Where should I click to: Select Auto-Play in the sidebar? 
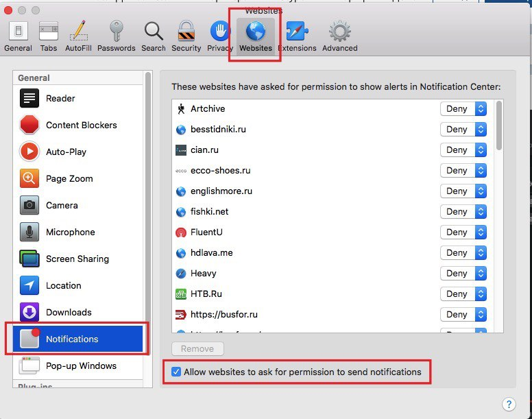click(x=66, y=152)
